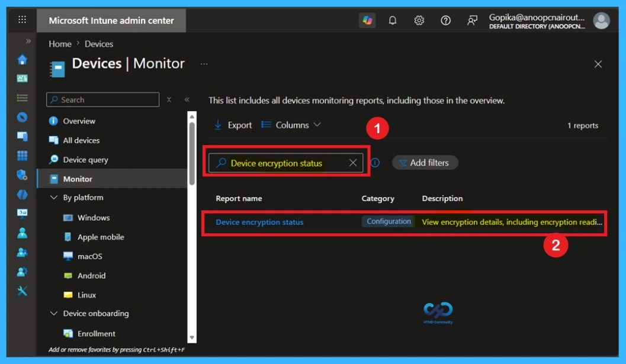Viewport: 626px width, 364px height.
Task: Click Description column header
Action: coord(442,198)
